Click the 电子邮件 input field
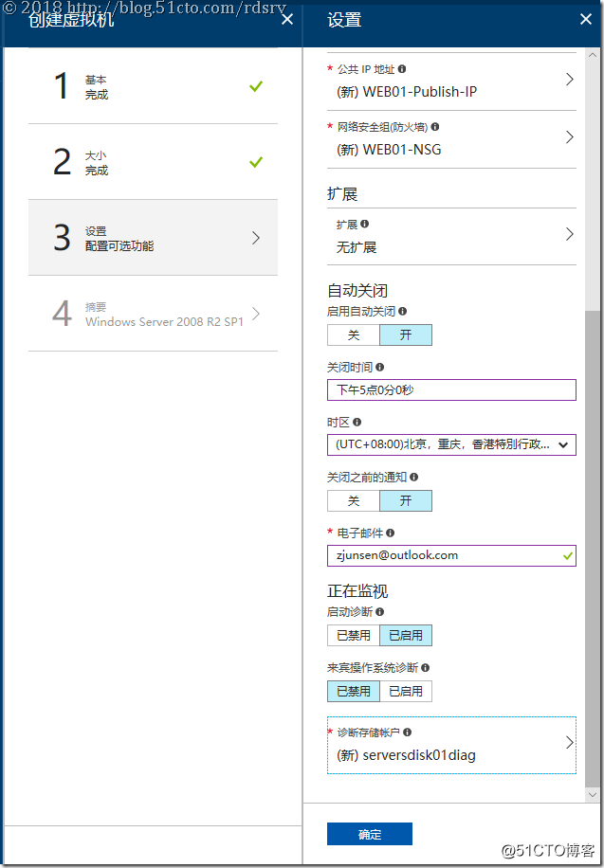The width and height of the screenshot is (604, 868). (446, 555)
